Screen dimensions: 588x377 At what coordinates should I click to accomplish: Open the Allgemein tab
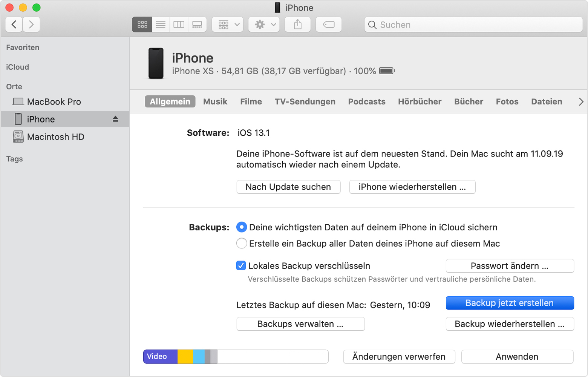coord(170,101)
